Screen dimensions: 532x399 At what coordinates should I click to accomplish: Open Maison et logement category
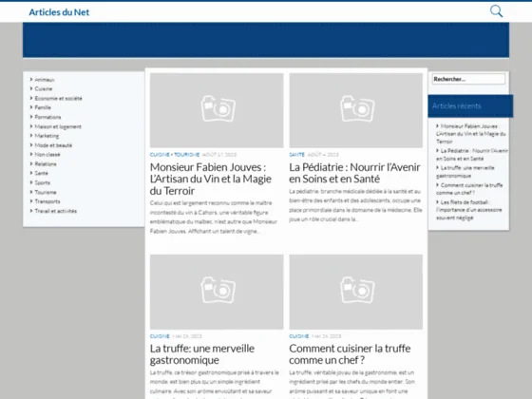(x=58, y=126)
